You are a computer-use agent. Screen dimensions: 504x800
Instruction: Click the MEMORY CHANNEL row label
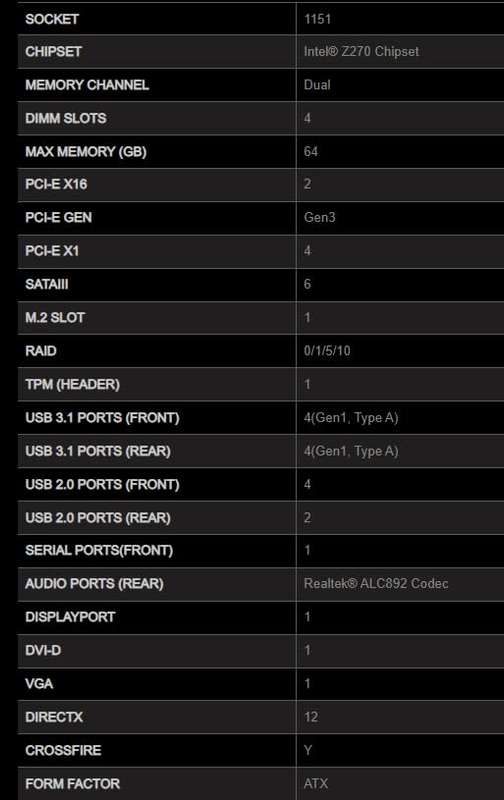click(x=87, y=85)
